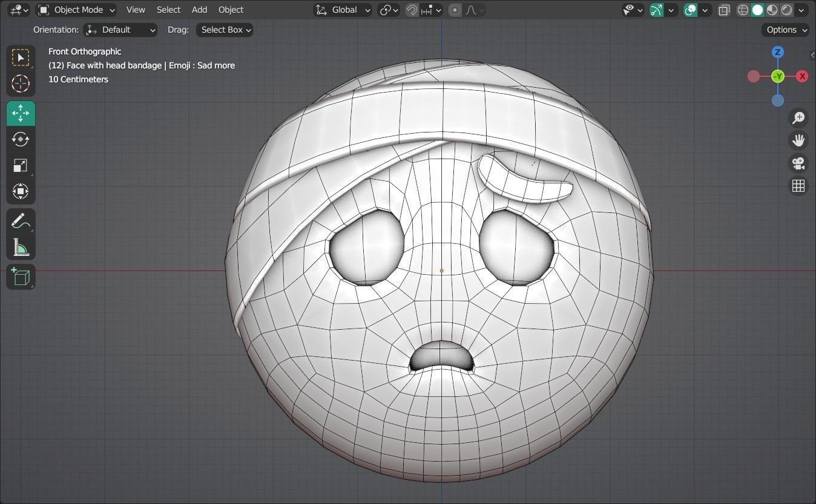816x504 pixels.
Task: Open the overlays settings dropdown arrow
Action: [705, 10]
